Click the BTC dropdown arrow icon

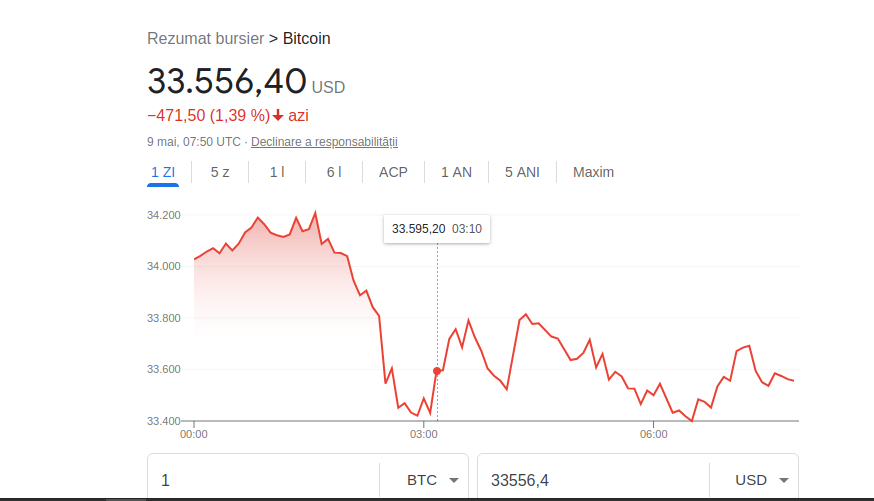coord(454,480)
